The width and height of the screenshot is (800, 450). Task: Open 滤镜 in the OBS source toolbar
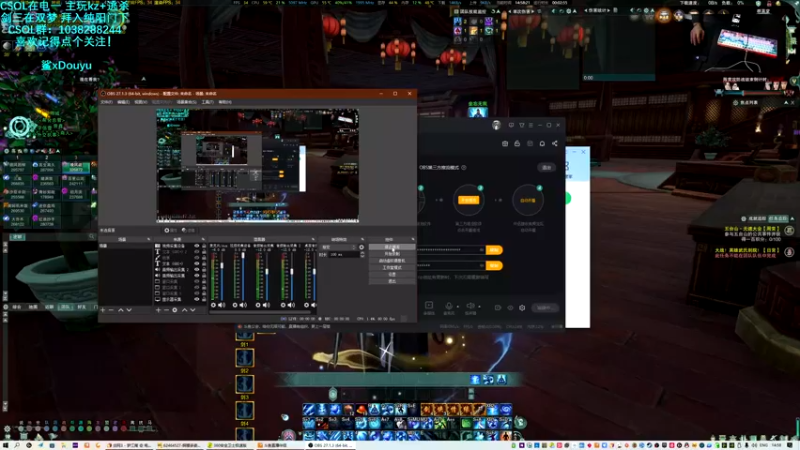[x=188, y=230]
